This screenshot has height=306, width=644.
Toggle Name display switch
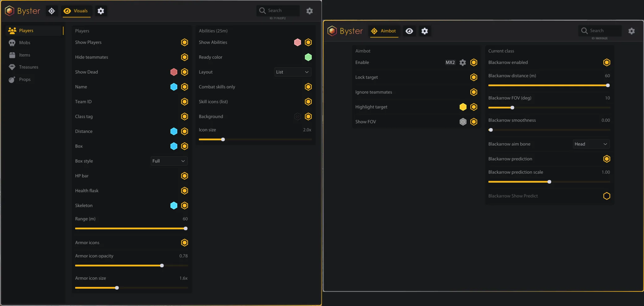(x=185, y=87)
